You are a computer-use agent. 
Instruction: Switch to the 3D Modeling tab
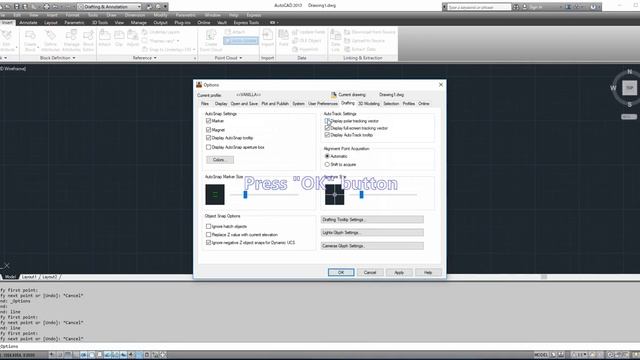click(369, 104)
